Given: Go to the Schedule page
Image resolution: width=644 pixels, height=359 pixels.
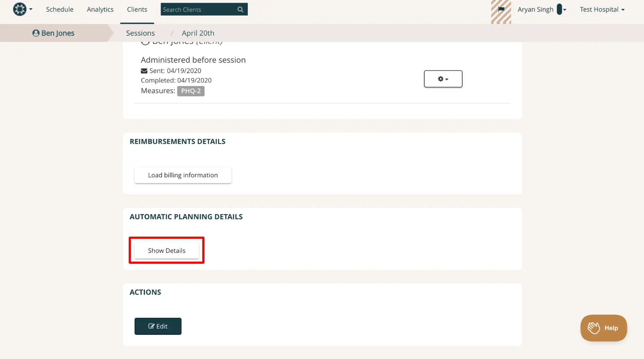Looking at the screenshot, I should [60, 10].
